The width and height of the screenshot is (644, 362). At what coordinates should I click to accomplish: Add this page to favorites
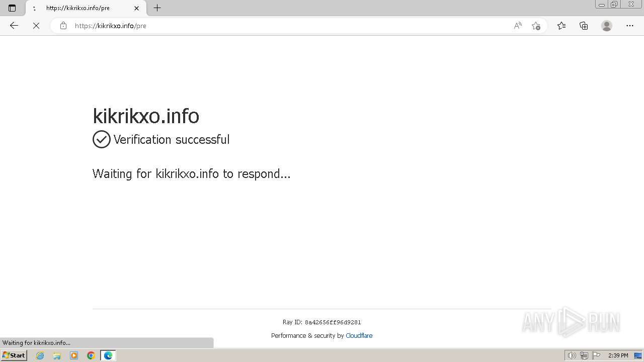pyautogui.click(x=536, y=26)
